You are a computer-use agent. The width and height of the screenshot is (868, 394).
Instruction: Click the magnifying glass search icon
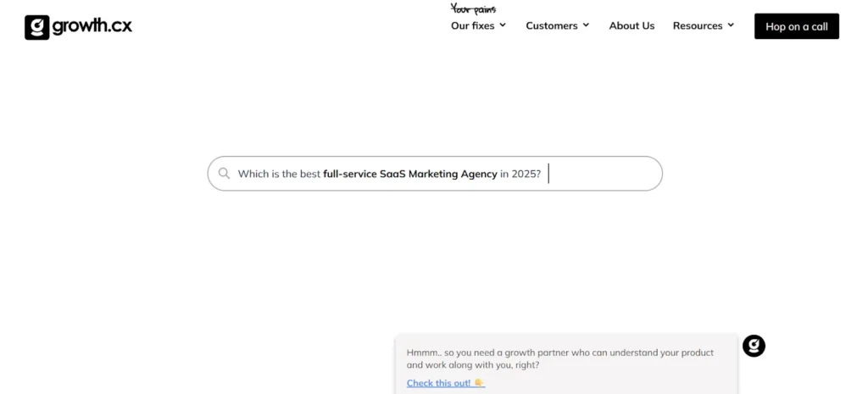tap(224, 174)
